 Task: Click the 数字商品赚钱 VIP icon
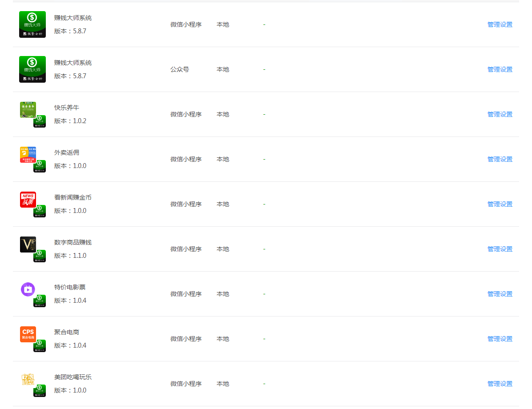[32, 249]
